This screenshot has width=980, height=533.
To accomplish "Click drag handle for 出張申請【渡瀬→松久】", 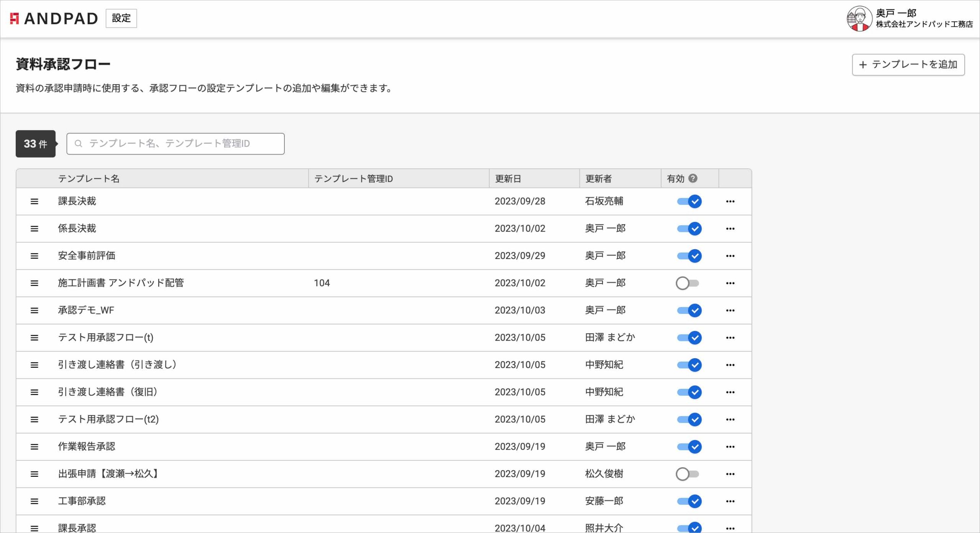I will click(x=34, y=474).
